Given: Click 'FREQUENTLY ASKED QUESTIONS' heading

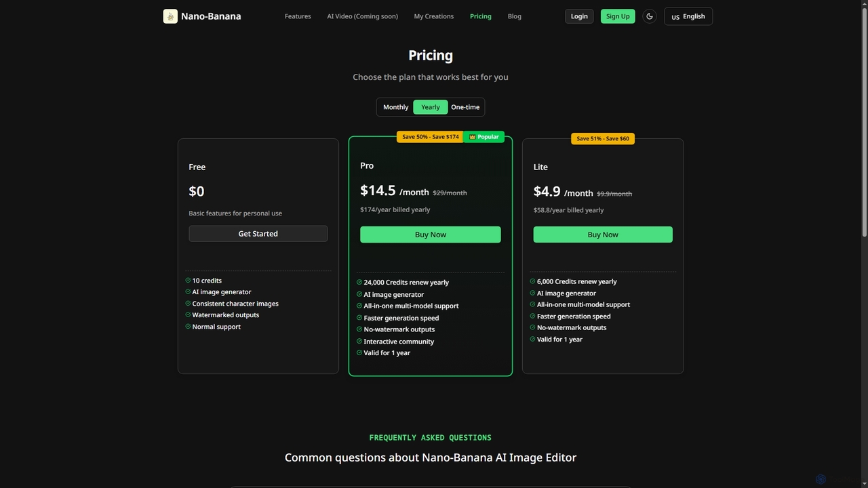Looking at the screenshot, I should point(431,438).
